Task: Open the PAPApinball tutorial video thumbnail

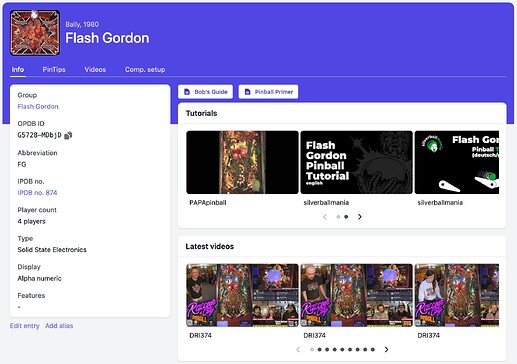Action: point(242,162)
